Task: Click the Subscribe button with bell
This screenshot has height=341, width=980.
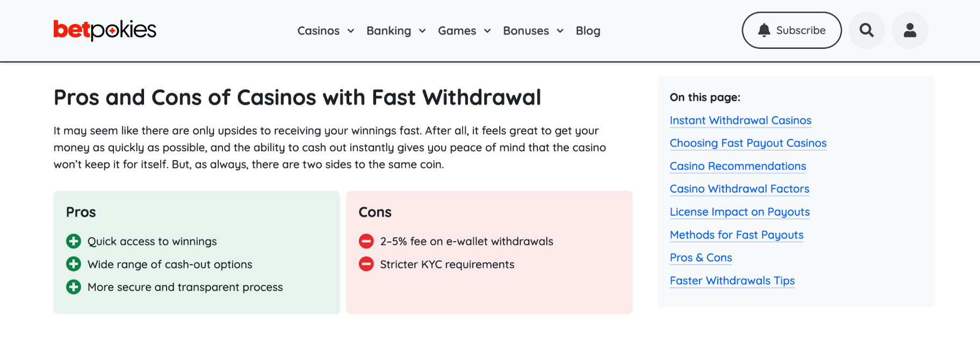Action: pyautogui.click(x=791, y=30)
